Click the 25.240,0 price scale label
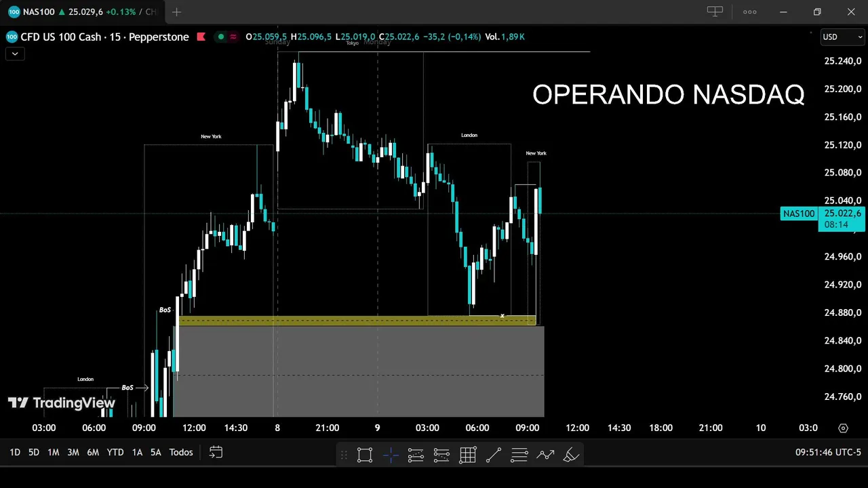Viewport: 868px width, 488px height. click(842, 61)
